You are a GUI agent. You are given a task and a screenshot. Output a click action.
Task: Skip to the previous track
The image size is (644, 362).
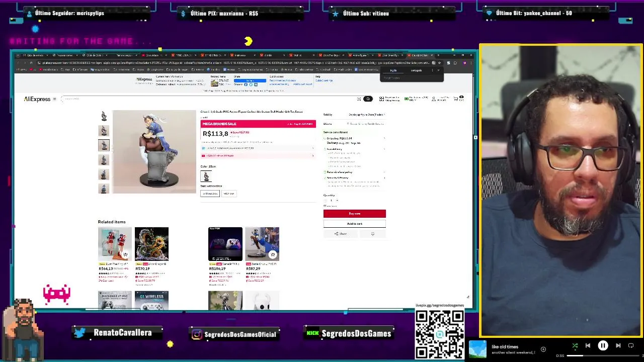pyautogui.click(x=588, y=345)
